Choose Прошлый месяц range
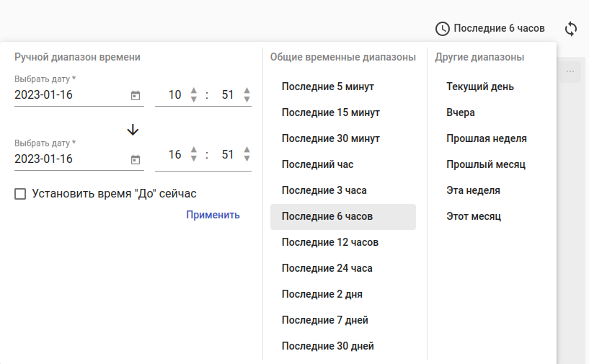Viewport: 589px width, 364px height. (x=485, y=164)
